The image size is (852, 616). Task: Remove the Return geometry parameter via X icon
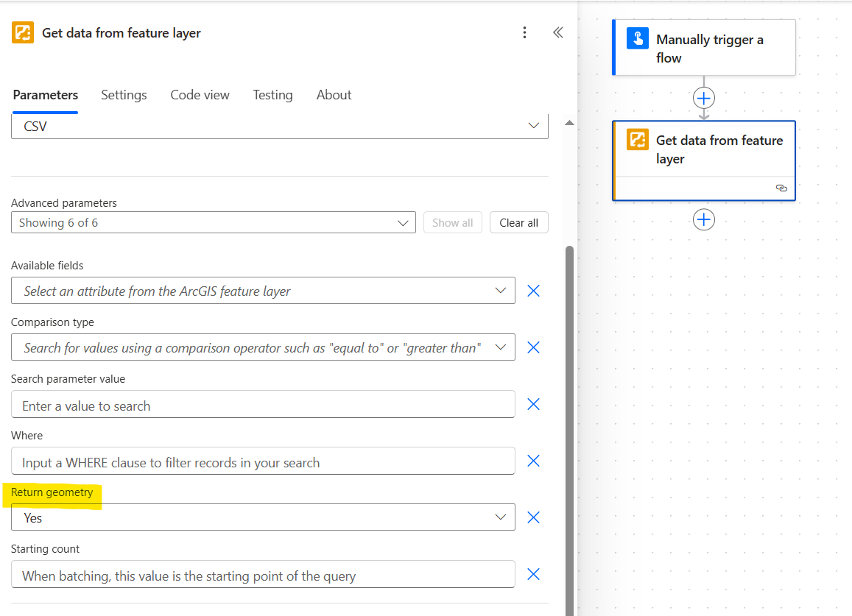coord(533,517)
